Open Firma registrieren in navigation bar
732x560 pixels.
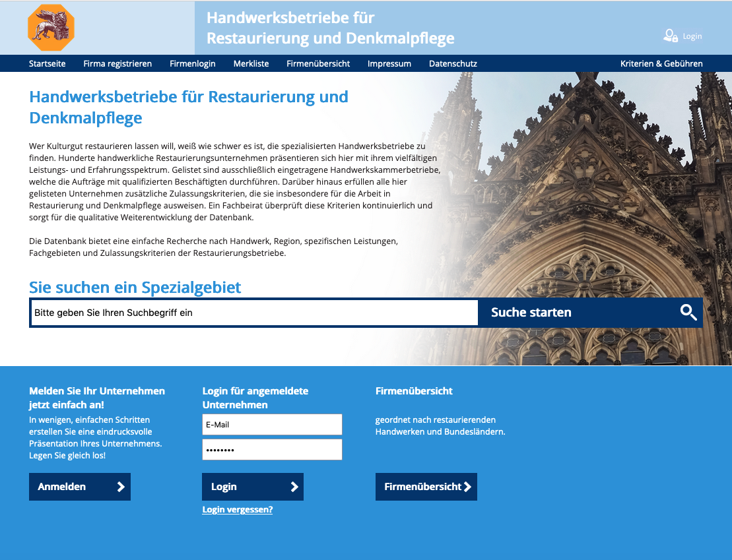point(117,63)
